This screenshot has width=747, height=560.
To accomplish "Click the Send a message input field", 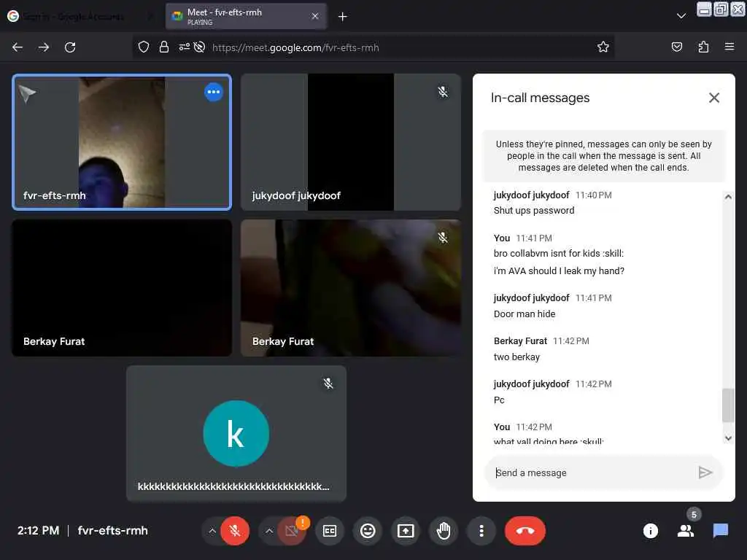I will pyautogui.click(x=591, y=472).
